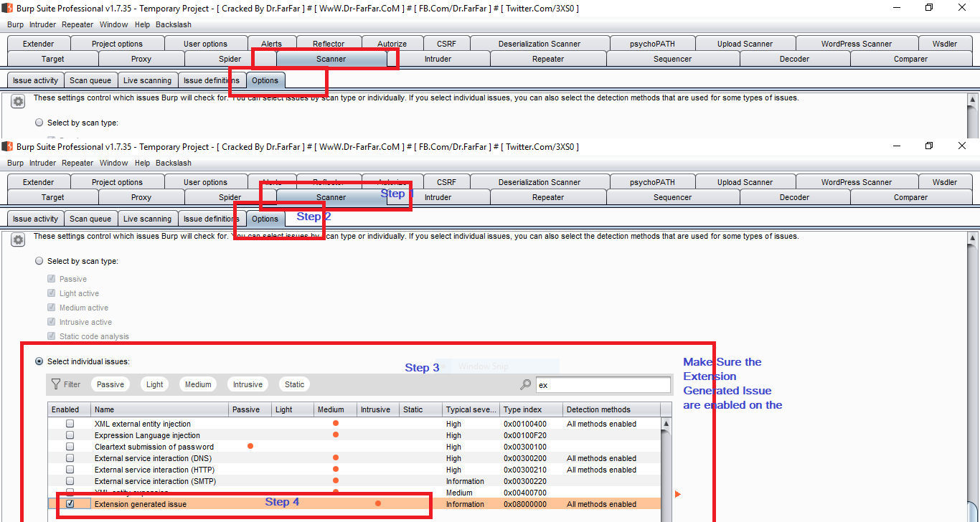Image resolution: width=980 pixels, height=522 pixels.
Task: Click the Medium filter button
Action: tap(198, 384)
